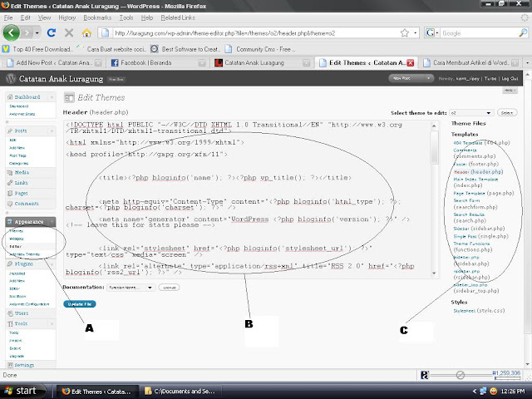532x399 pixels.
Task: Click Log Out link in header
Action: coord(510,79)
